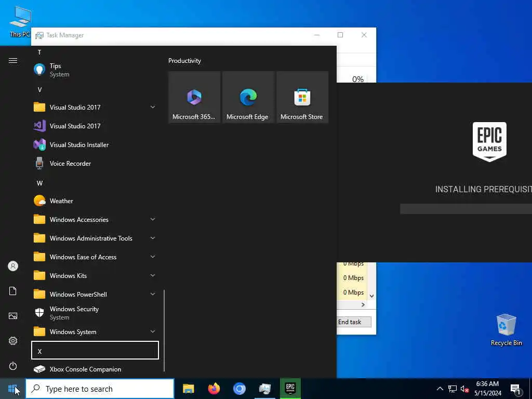Image resolution: width=532 pixels, height=399 pixels.
Task: Open Pictures from Start sidebar
Action: coord(13,316)
